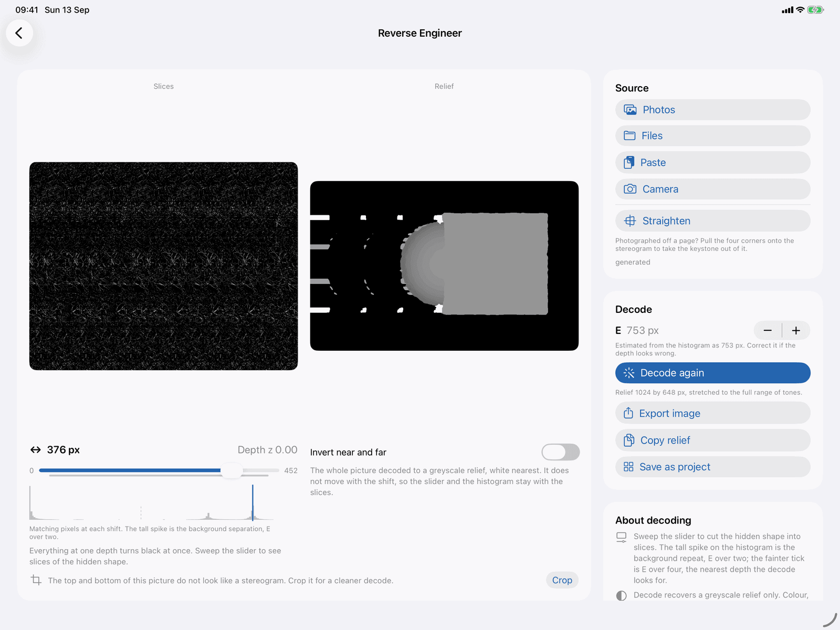Toggle Invert near and far switch
840x630 pixels.
(x=561, y=452)
